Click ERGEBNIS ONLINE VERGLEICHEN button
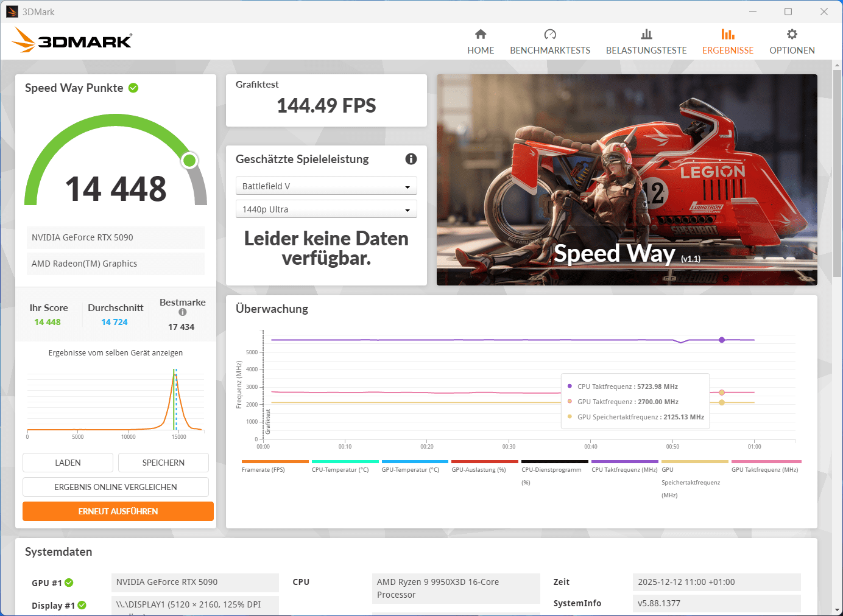The image size is (843, 616). (116, 487)
